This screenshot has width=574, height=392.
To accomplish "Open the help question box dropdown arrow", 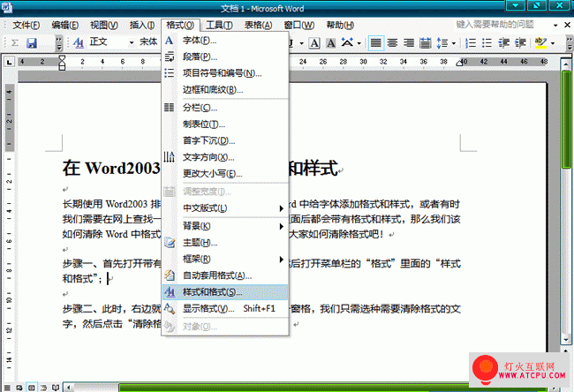I will [555, 26].
